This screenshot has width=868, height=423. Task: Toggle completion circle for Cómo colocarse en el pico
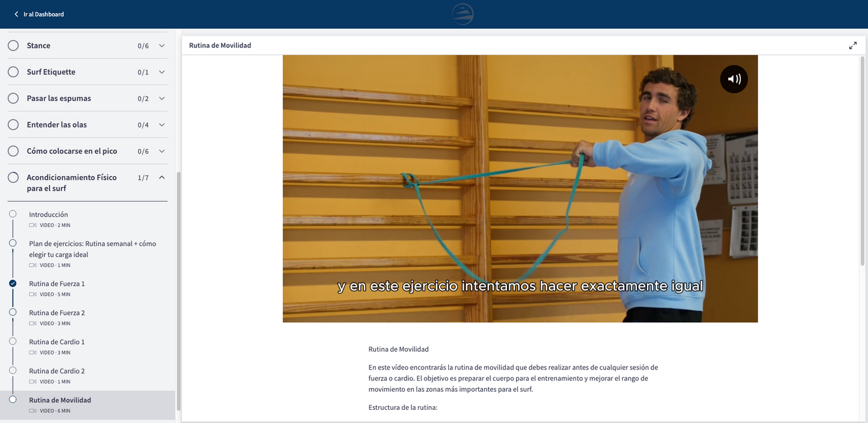pos(13,151)
